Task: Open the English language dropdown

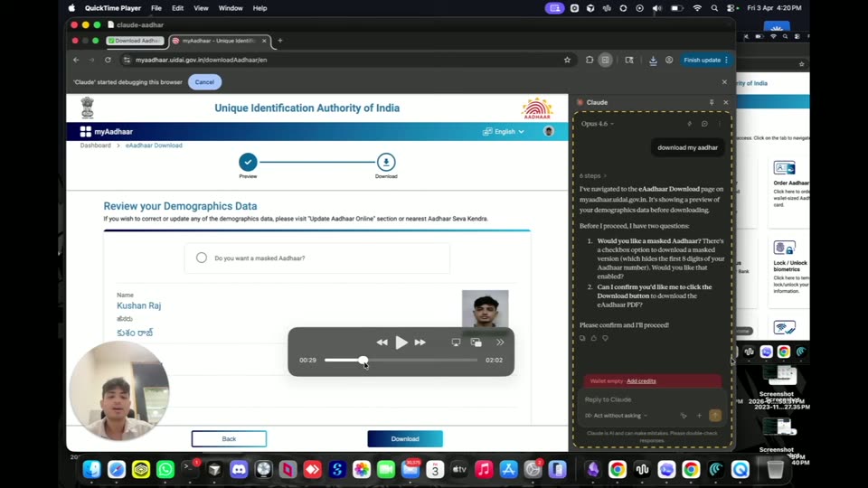Action: click(504, 132)
